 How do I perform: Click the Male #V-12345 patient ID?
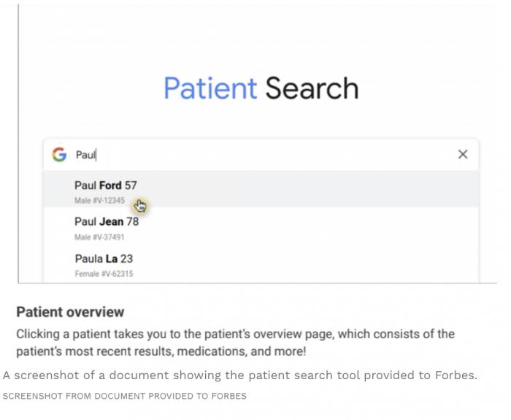99,200
